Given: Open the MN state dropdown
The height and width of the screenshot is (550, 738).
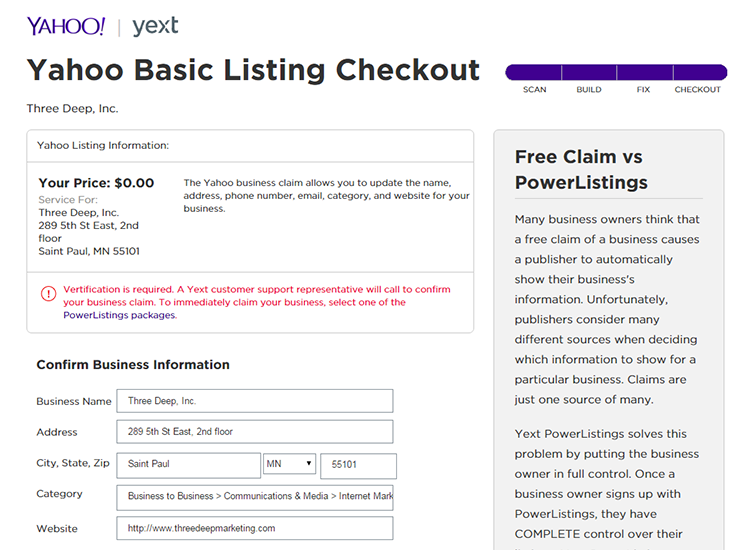Looking at the screenshot, I should (290, 465).
